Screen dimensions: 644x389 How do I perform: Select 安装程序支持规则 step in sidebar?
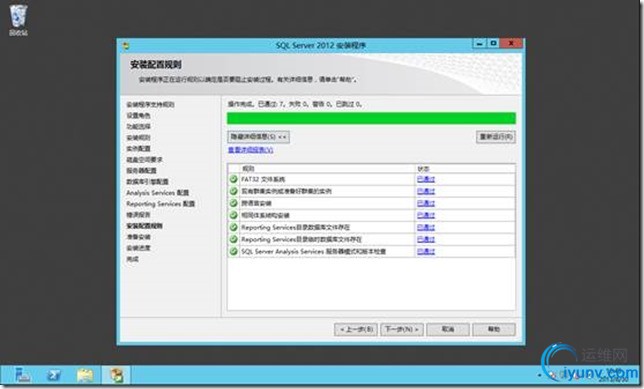(x=150, y=104)
